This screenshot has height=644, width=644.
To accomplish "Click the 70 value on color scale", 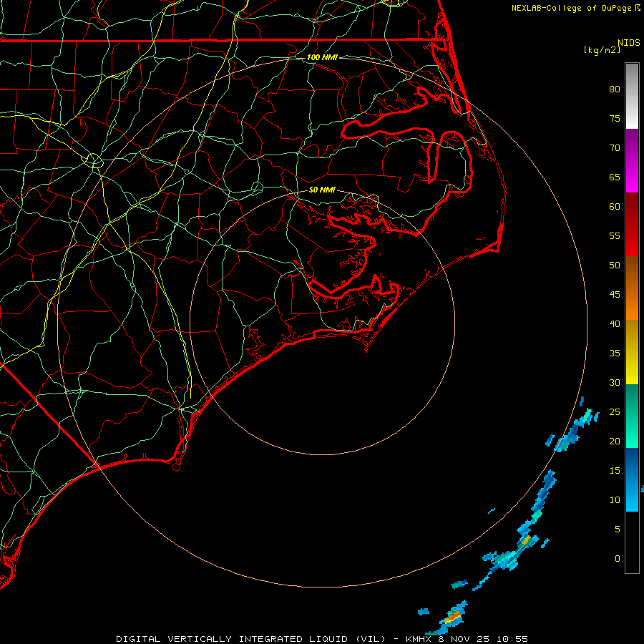I will tap(615, 148).
